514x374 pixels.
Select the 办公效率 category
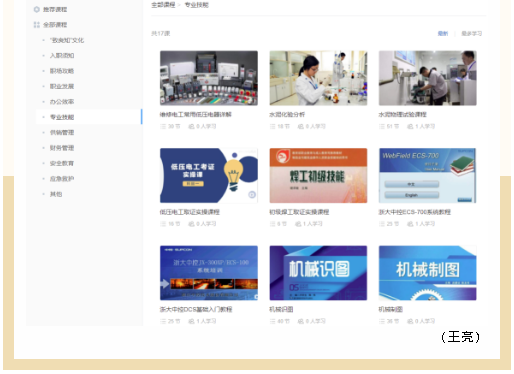tap(62, 102)
